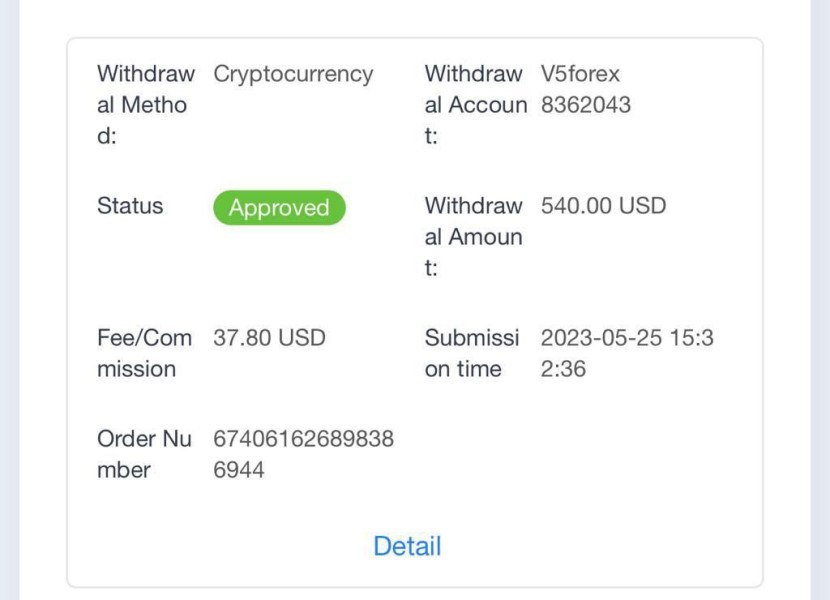Screen dimensions: 830x600
Task: Select the Cryptocurrency method value
Action: click(x=293, y=74)
